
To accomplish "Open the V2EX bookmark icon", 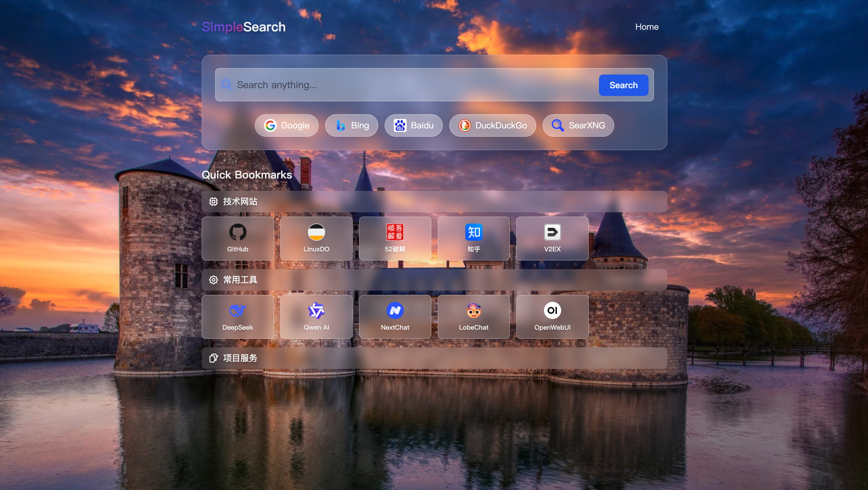I will click(552, 232).
